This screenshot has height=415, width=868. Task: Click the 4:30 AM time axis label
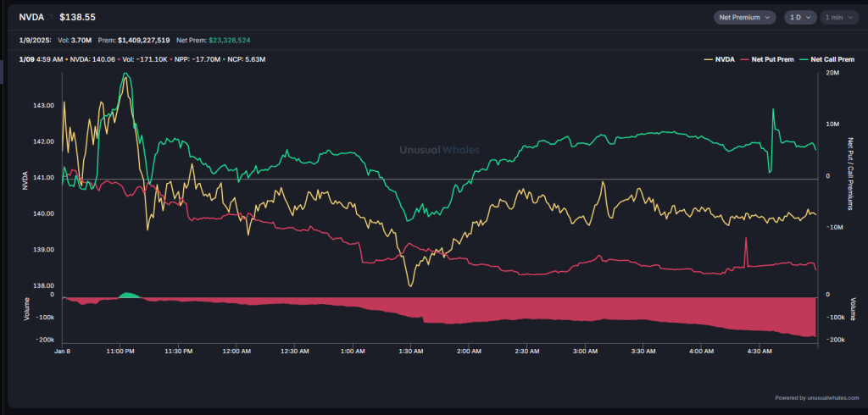759,350
